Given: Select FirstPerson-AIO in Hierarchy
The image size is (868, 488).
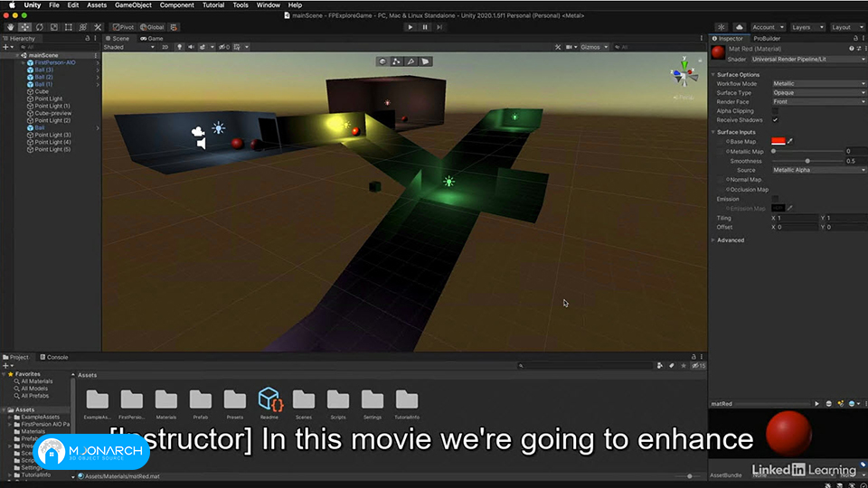Looking at the screenshot, I should (x=55, y=62).
